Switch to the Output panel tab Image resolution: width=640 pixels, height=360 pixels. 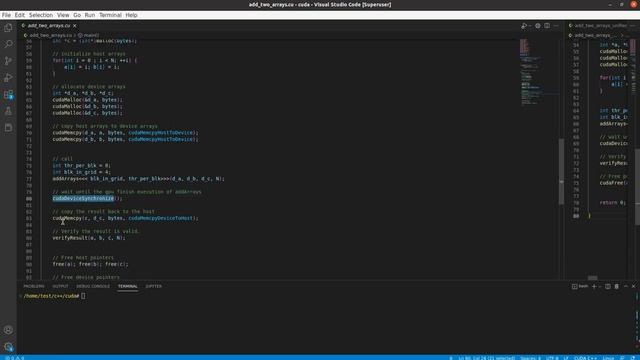[60, 287]
